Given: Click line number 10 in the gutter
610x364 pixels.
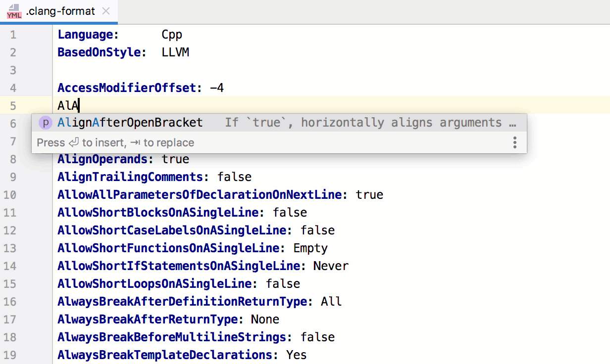Looking at the screenshot, I should pyautogui.click(x=10, y=195).
